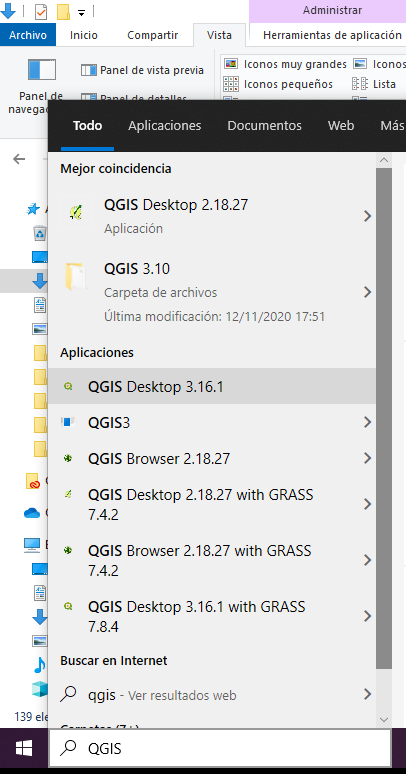The image size is (406, 774).
Task: Open the Windows Start menu
Action: coord(24,748)
